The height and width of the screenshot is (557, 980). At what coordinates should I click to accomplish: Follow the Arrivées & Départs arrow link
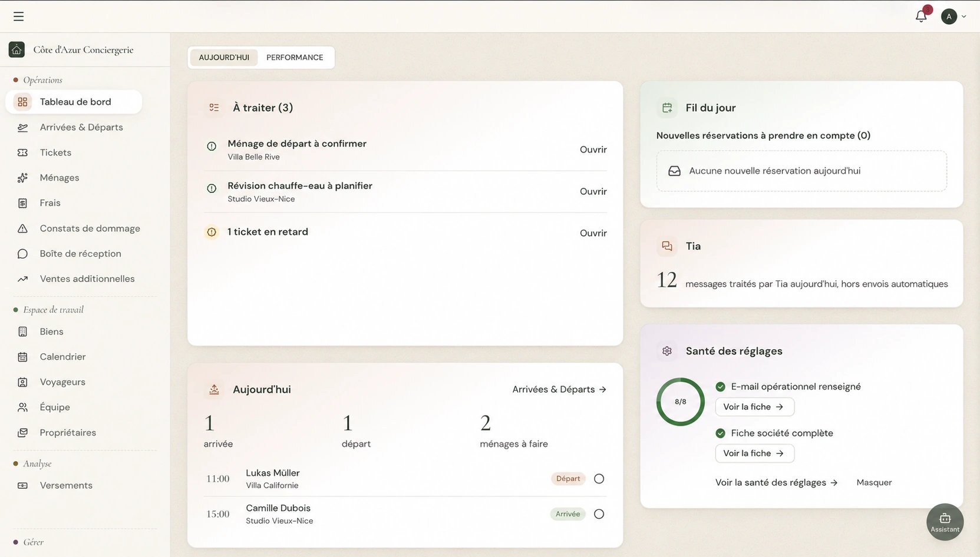pyautogui.click(x=559, y=389)
